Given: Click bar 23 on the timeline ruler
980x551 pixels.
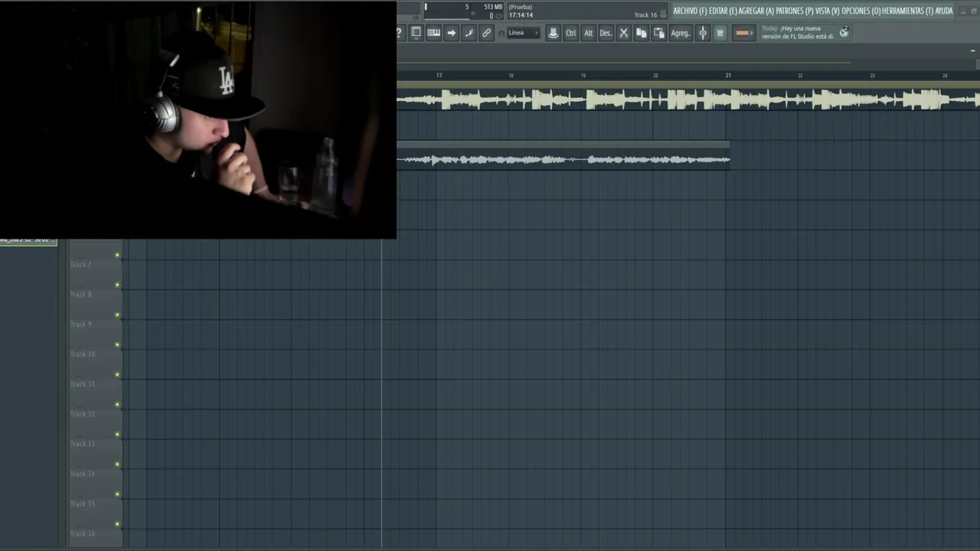Looking at the screenshot, I should tap(872, 75).
